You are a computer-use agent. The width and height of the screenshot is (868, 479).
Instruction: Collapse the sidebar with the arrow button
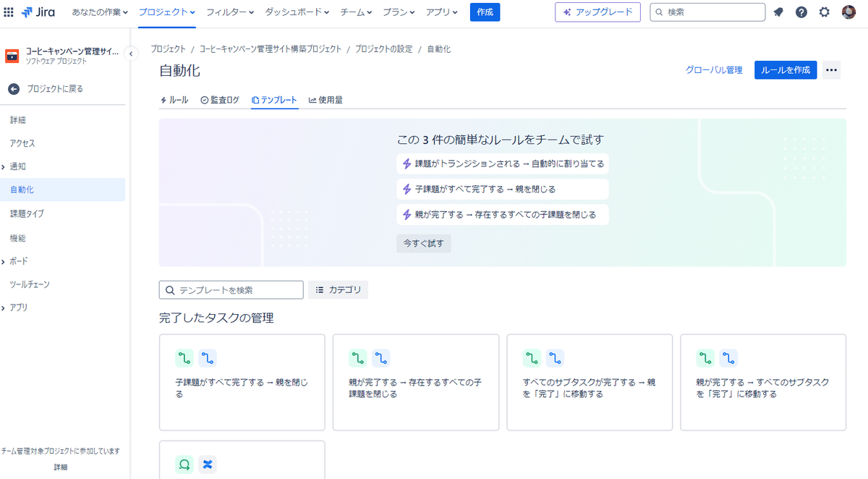click(131, 54)
